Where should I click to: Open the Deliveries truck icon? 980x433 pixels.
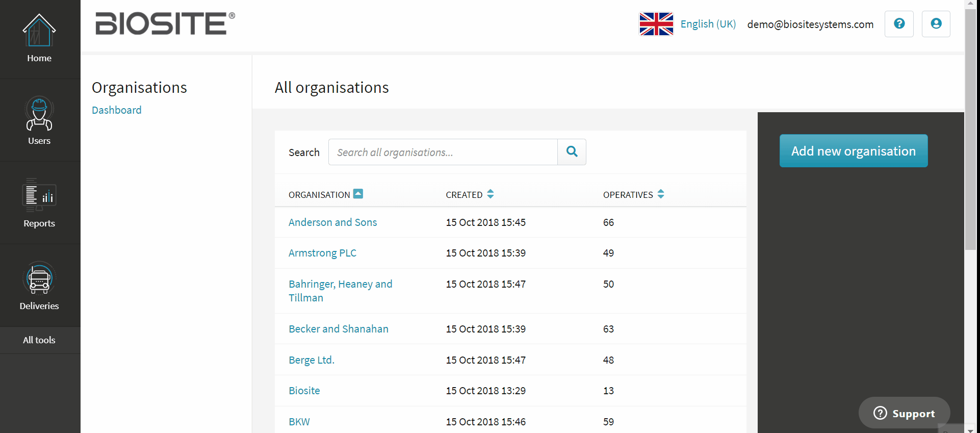click(39, 278)
